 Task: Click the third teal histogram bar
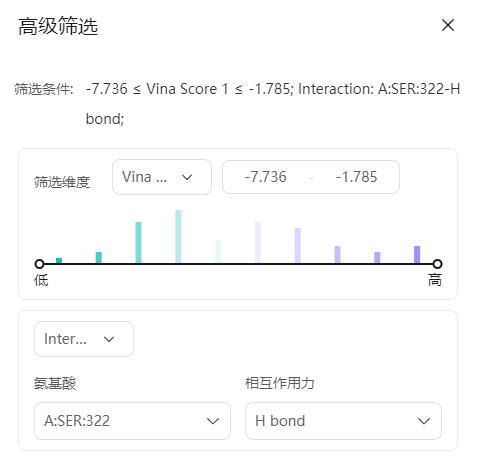click(138, 242)
